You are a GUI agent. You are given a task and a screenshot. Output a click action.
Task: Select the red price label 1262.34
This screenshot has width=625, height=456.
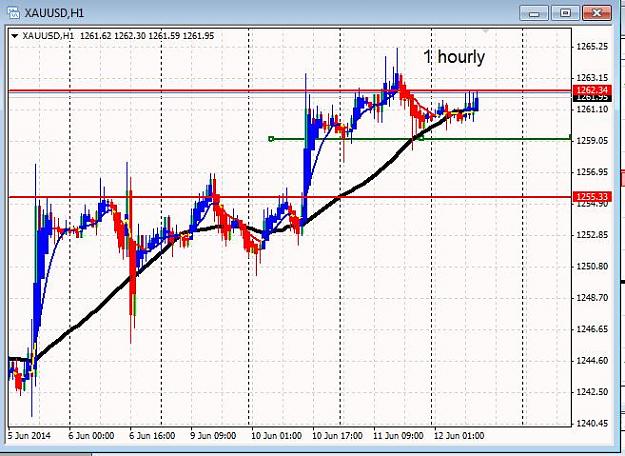[x=592, y=90]
